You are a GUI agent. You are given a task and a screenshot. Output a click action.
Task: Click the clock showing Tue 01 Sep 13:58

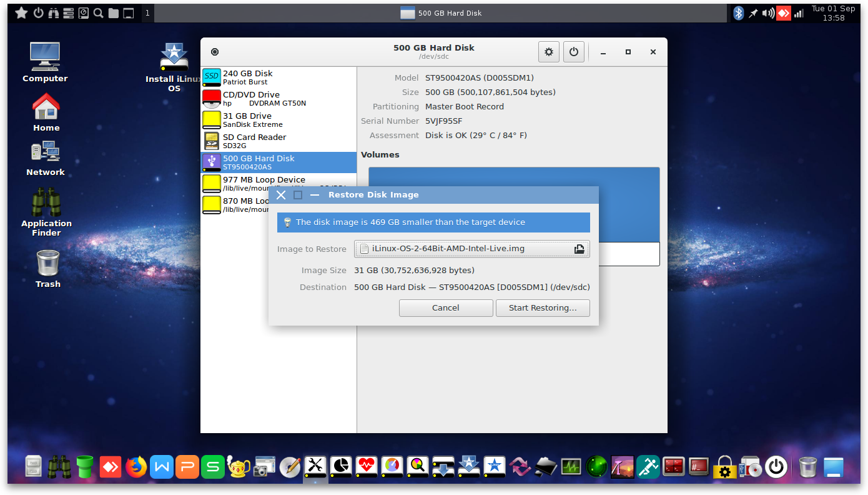[x=833, y=13]
